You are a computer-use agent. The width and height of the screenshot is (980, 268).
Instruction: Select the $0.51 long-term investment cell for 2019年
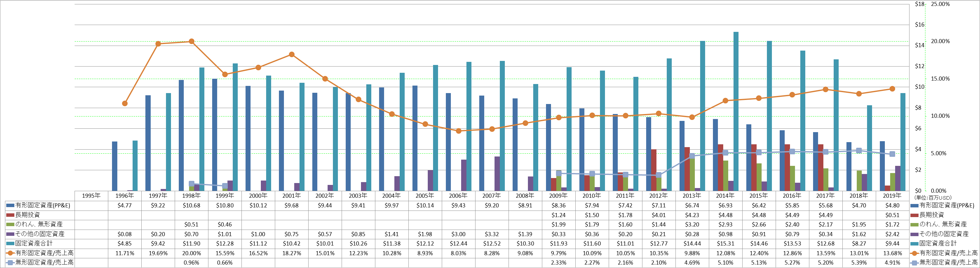(892, 215)
